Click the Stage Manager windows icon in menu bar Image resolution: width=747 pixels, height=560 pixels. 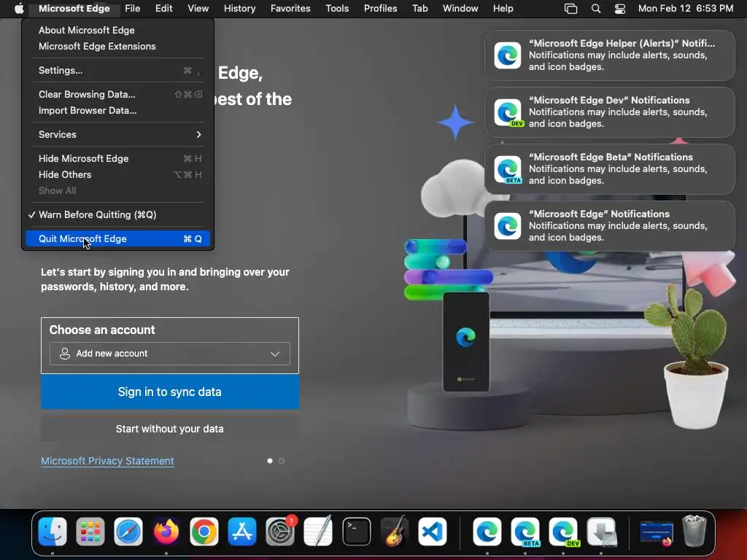tap(570, 9)
